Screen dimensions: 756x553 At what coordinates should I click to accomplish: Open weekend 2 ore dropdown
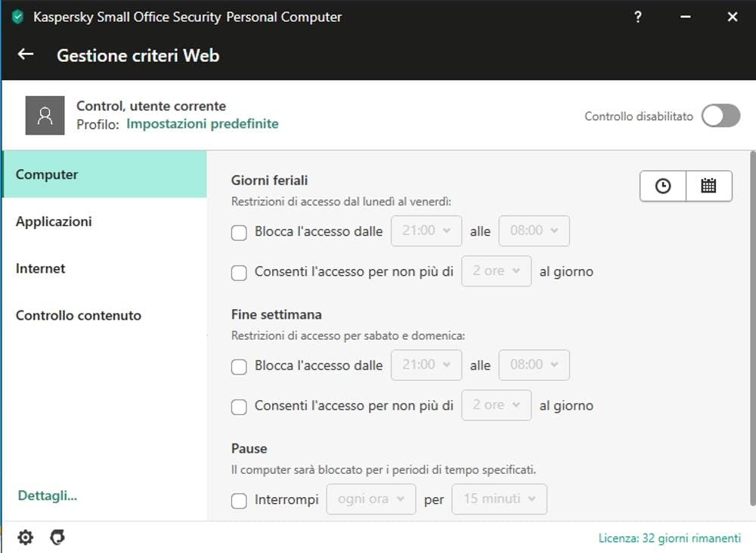496,405
